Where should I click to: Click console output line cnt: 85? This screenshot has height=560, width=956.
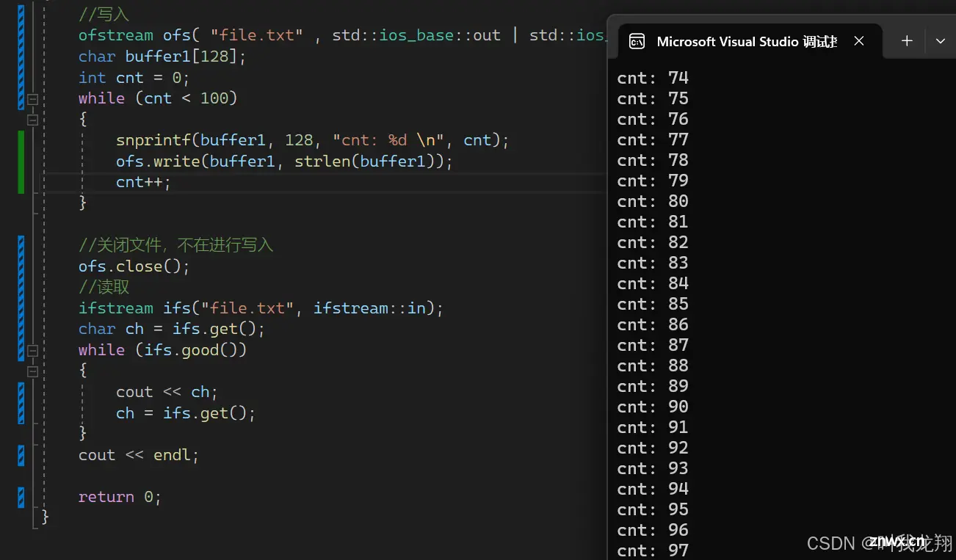pos(653,304)
